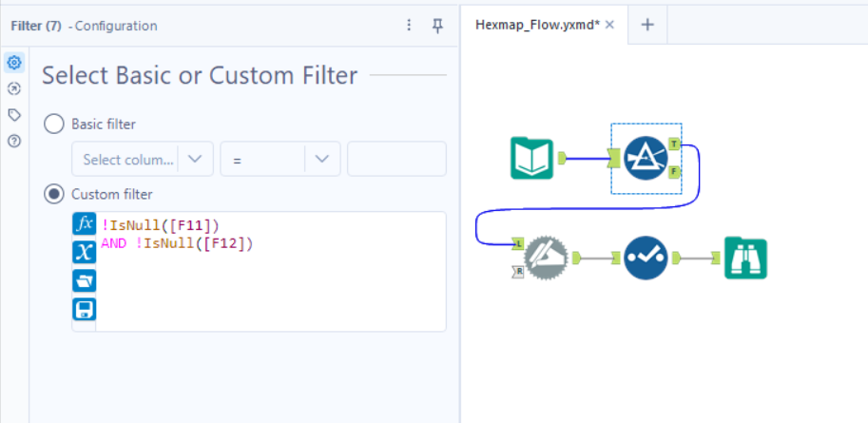Open the Select column dropdown
The height and width of the screenshot is (423, 868).
pos(143,159)
